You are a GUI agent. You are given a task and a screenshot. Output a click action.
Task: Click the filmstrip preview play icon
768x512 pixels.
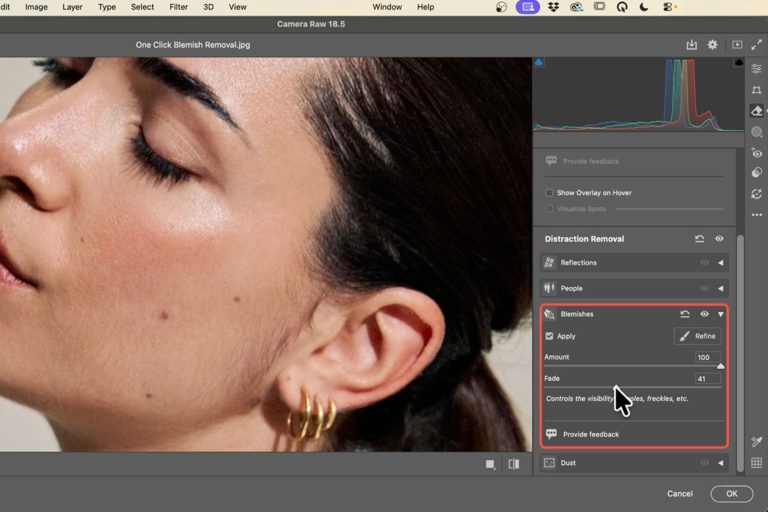coord(737,45)
